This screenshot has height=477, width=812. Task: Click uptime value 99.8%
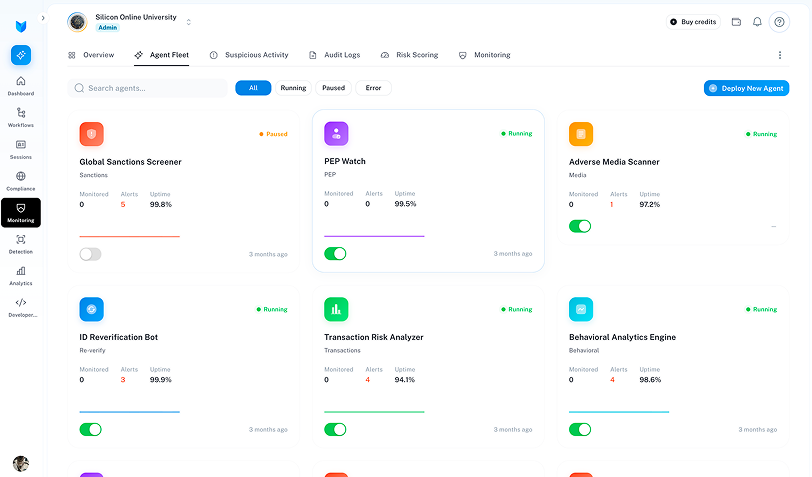(161, 205)
